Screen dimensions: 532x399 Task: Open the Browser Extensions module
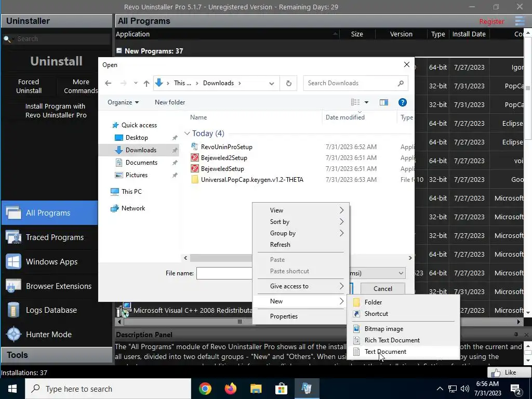point(49,286)
